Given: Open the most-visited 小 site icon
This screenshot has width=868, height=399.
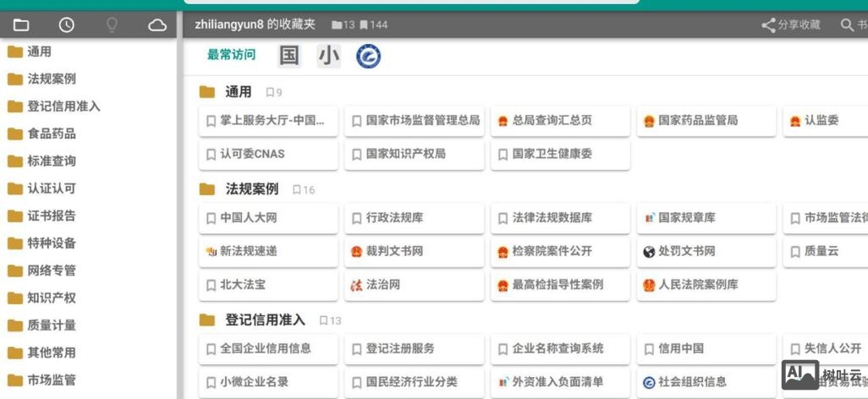Looking at the screenshot, I should pos(329,56).
